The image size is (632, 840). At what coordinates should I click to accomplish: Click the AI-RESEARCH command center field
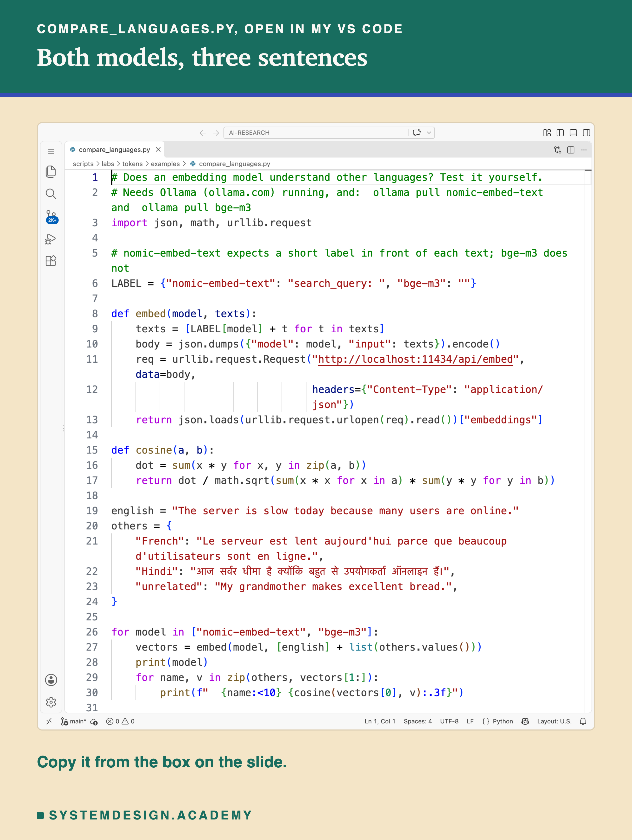tap(316, 133)
